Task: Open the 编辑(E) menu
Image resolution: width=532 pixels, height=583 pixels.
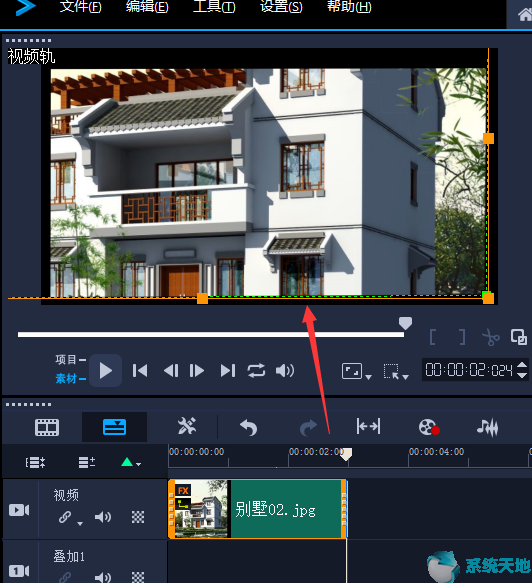Action: tap(147, 6)
